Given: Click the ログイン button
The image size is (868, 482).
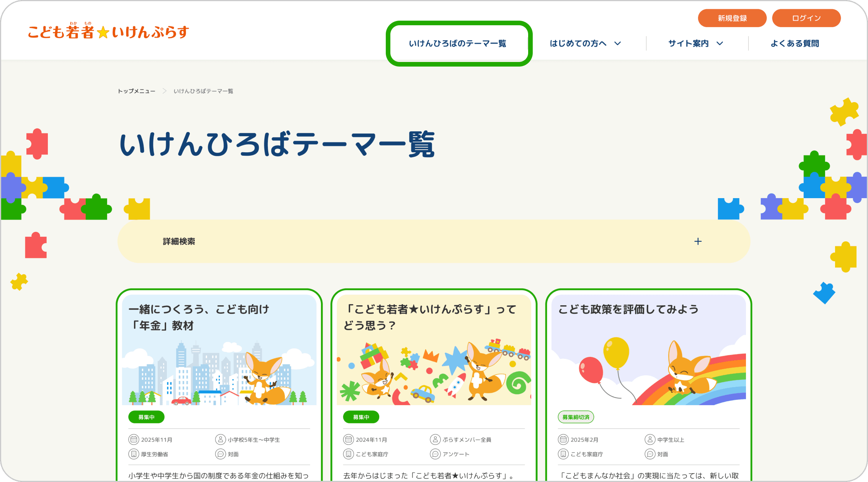Looking at the screenshot, I should click(806, 18).
